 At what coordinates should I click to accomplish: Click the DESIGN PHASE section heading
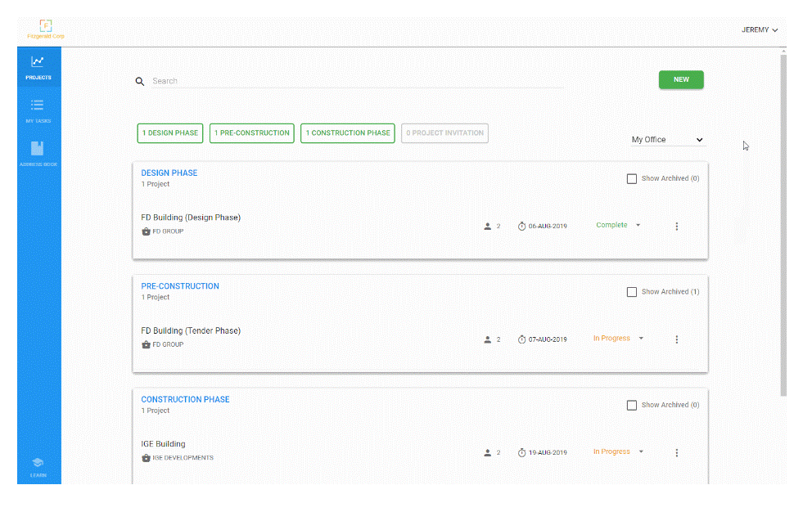(x=169, y=173)
